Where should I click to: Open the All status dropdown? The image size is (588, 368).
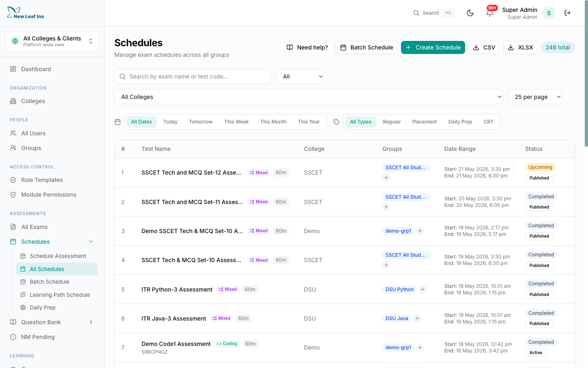tap(300, 76)
